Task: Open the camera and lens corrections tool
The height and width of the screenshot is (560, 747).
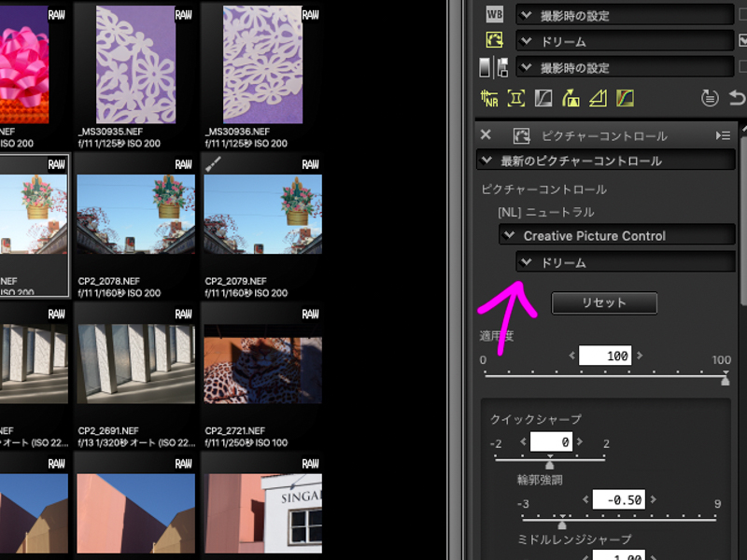Action: (516, 99)
